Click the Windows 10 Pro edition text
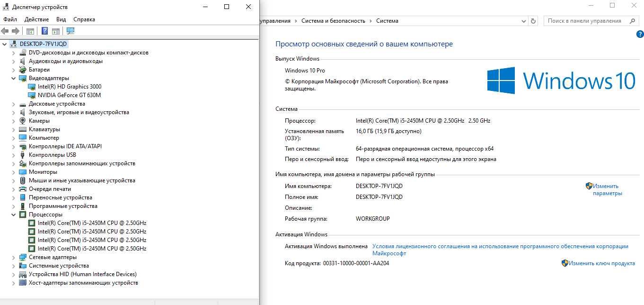This screenshot has width=644, height=305. (x=305, y=71)
